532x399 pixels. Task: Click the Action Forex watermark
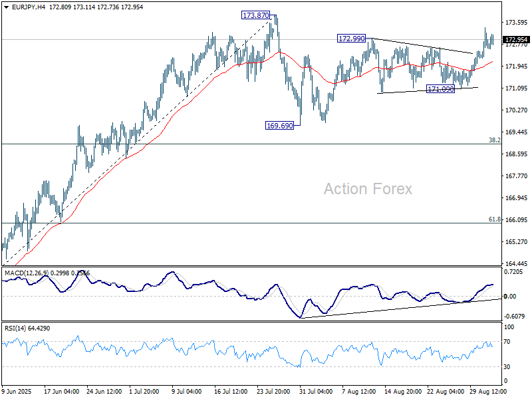pyautogui.click(x=368, y=189)
